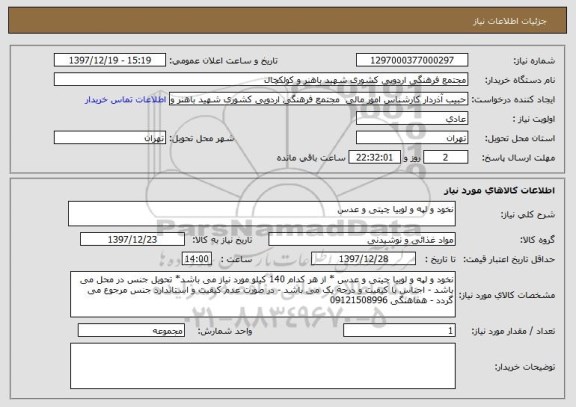The image size is (576, 407).
Task: Click the تاریخ نیاز به کالا field 1397/12/23
Action: click(132, 239)
